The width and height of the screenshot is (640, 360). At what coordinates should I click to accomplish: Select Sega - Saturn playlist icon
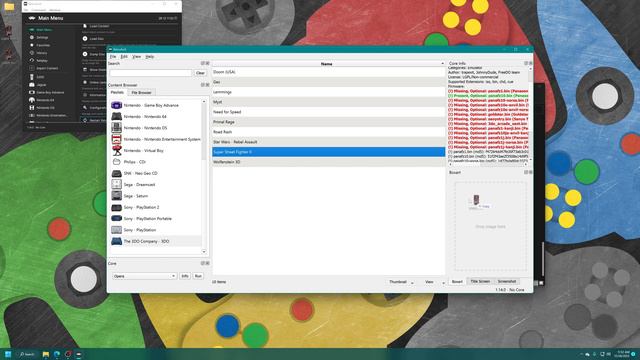coord(116,196)
